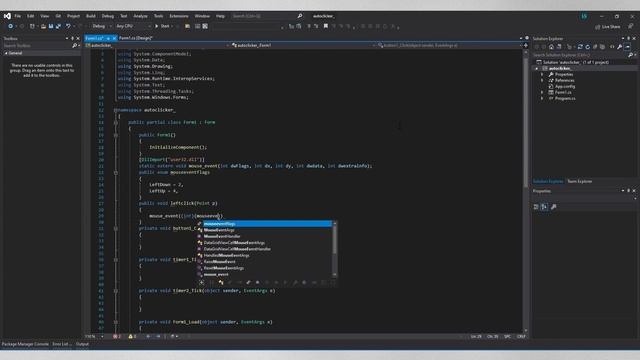The width and height of the screenshot is (640, 360).
Task: Toggle auto-hide pin on Toolbox panel
Action: [x=73, y=38]
